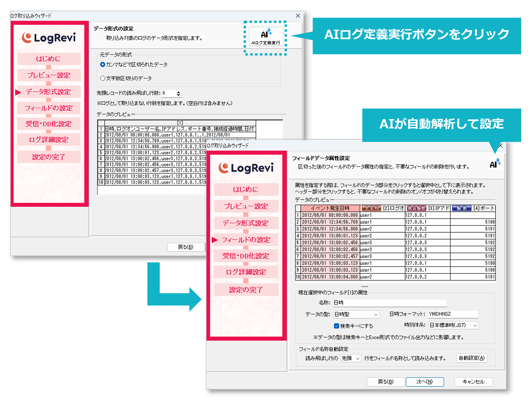
Task: Click the 日時フォーマット field showing YMDHNSZ
Action: pyautogui.click(x=453, y=314)
